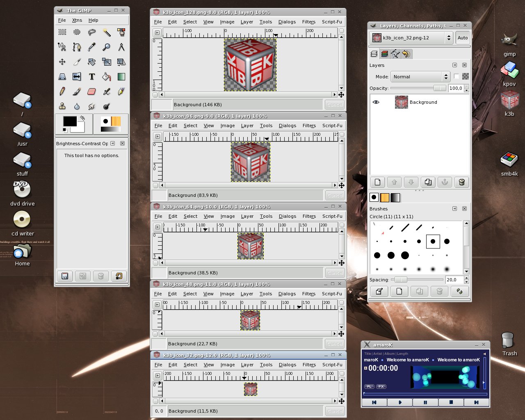Toggle Quick Mask in k3b_icon_64 window

[155, 263]
